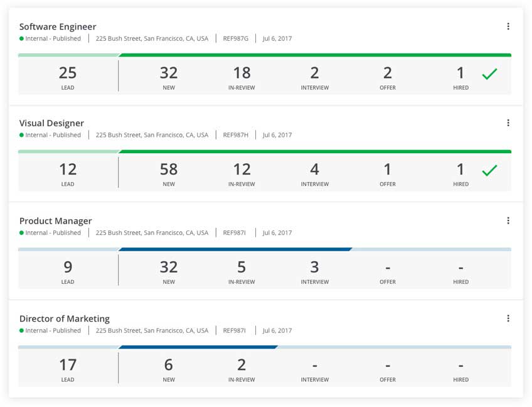The image size is (532, 407).
Task: Open the Visual Designer job title
Action: [x=51, y=123]
